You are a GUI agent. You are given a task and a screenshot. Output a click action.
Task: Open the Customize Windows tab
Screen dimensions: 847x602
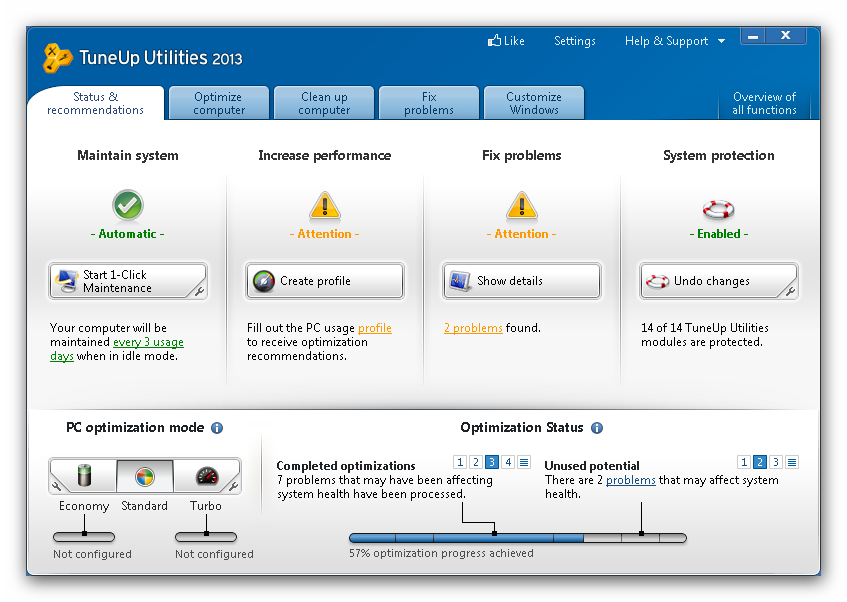click(534, 103)
